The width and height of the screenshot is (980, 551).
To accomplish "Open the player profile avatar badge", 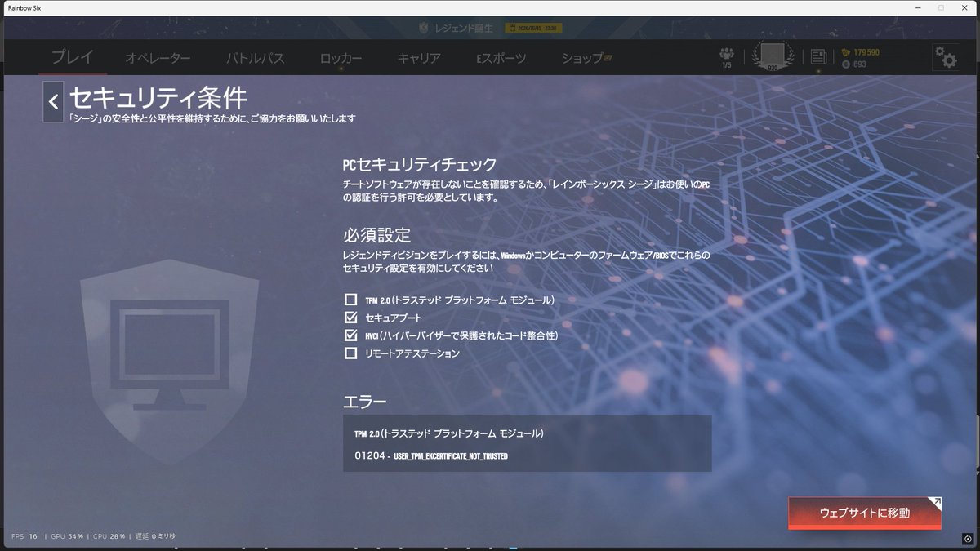I will 773,56.
